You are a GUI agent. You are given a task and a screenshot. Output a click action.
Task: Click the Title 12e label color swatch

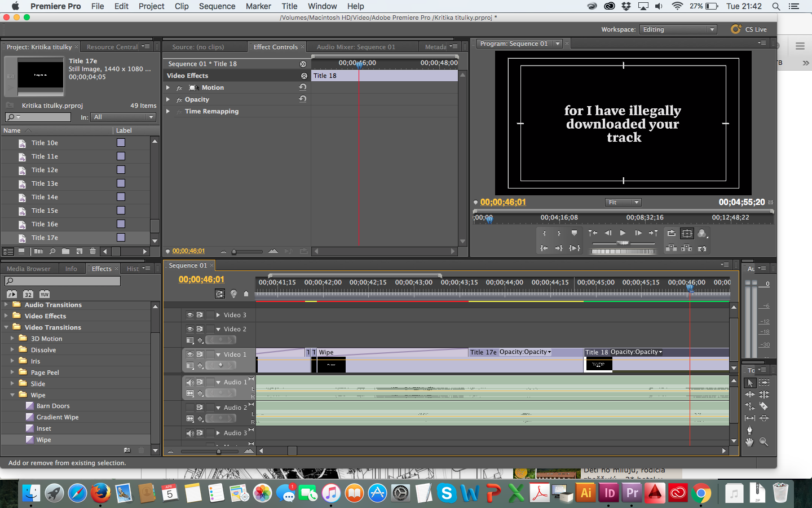[x=121, y=170]
